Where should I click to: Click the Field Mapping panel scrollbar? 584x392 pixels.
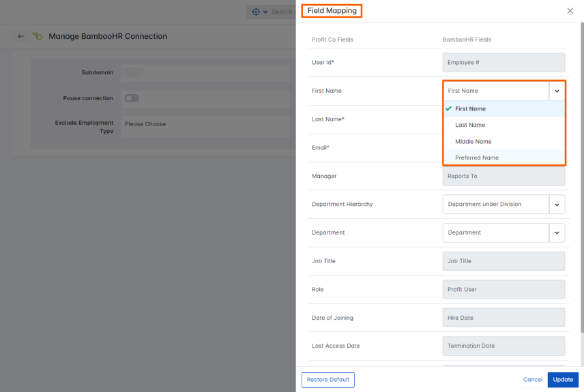(582, 178)
